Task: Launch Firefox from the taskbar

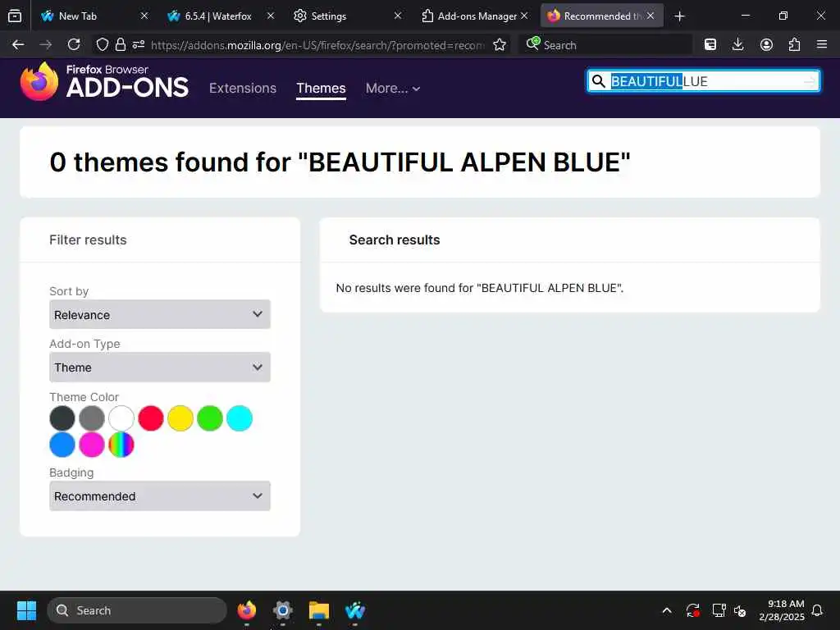Action: 246,610
